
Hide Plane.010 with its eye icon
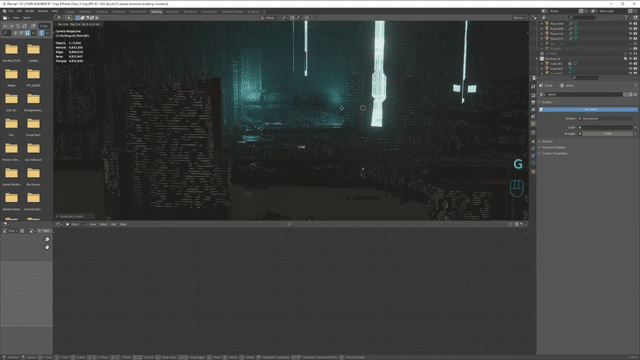coord(630,33)
